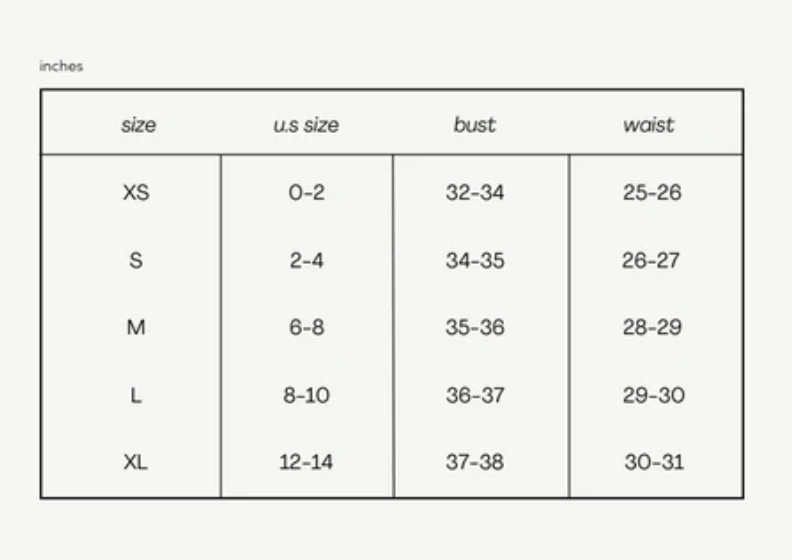Click the L size row label

pos(136,395)
